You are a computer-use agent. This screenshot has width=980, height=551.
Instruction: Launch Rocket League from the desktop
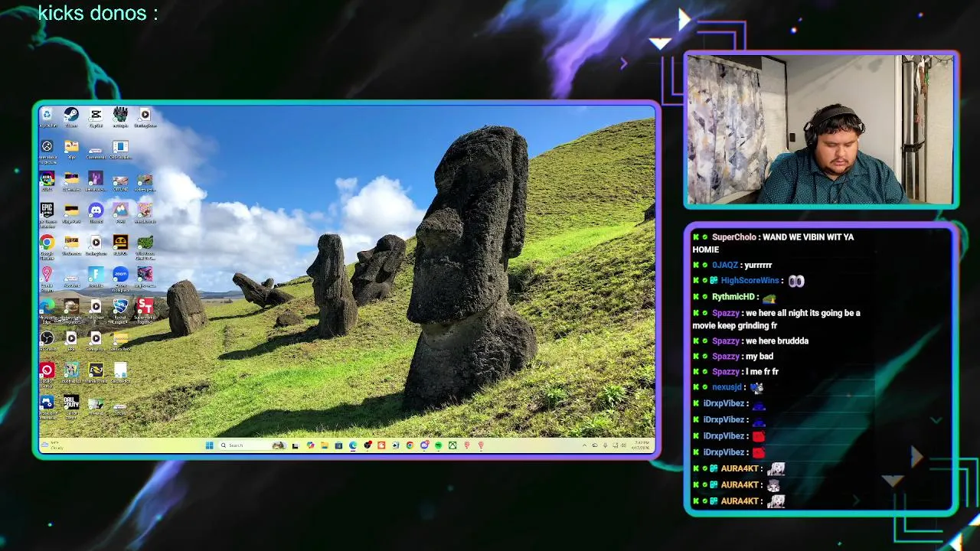point(120,310)
